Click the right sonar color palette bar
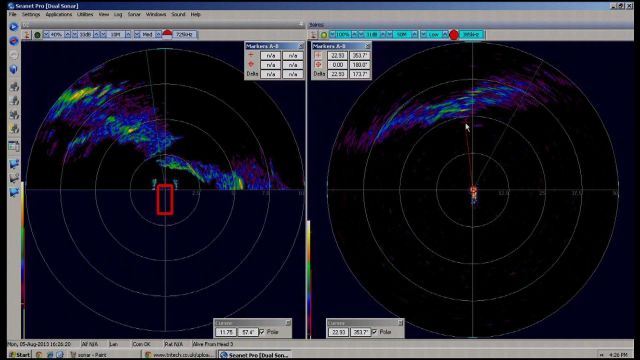This screenshot has height=360, width=640. 309,280
